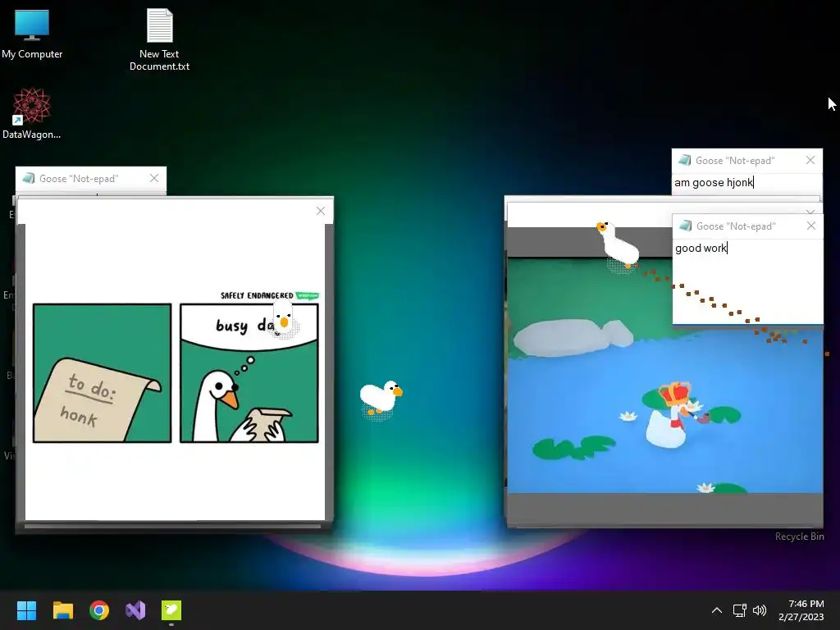Click the goose app taskbar icon
Image resolution: width=840 pixels, height=630 pixels.
pyautogui.click(x=171, y=610)
